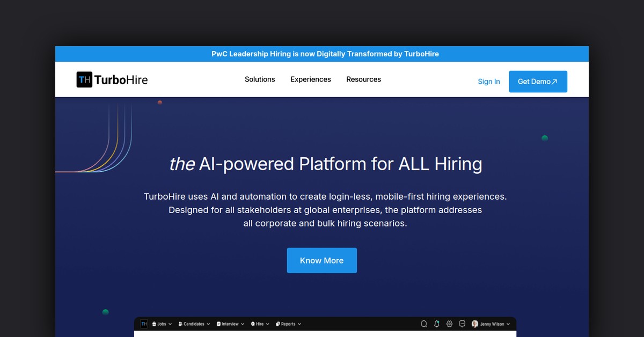Click the search icon in app bar
644x337 pixels.
(x=424, y=324)
